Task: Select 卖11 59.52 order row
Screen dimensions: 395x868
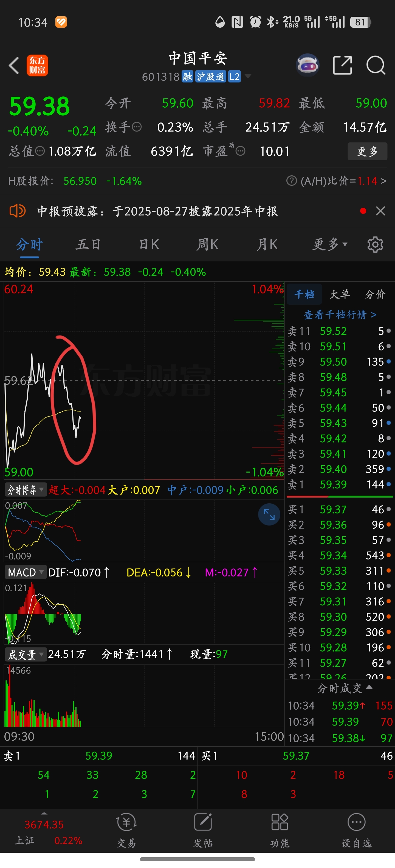Action: point(339,331)
